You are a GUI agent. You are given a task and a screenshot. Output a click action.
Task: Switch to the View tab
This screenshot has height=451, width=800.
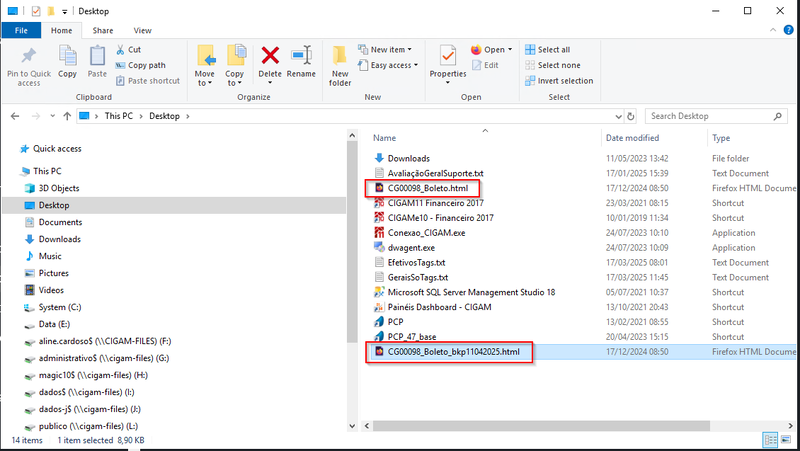coord(142,31)
